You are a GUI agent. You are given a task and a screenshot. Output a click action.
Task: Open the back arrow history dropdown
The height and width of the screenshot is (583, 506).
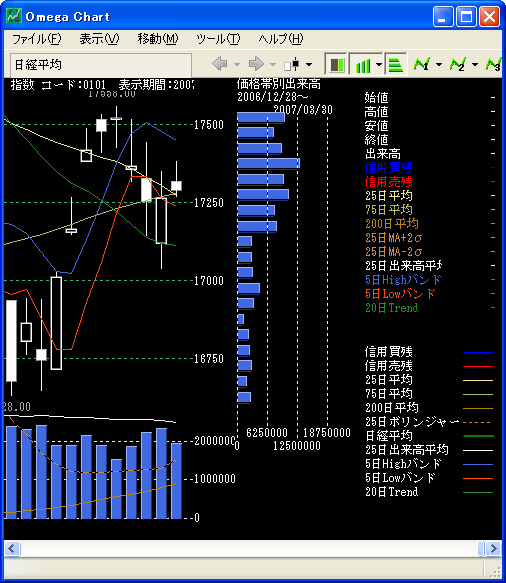(237, 64)
